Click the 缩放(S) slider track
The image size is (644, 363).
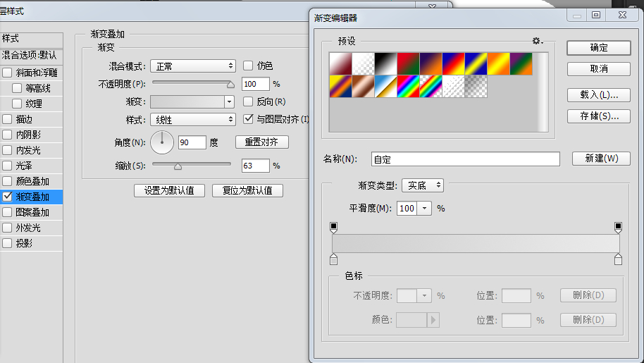pos(192,164)
